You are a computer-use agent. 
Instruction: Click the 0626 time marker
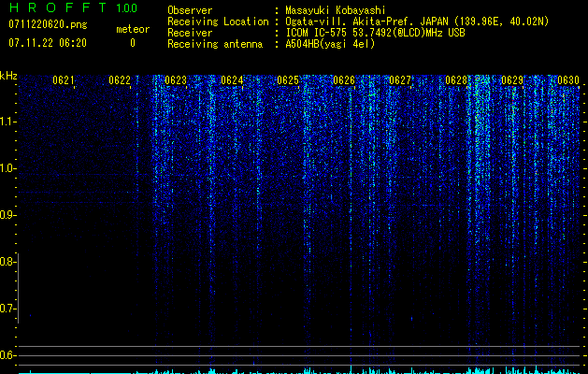(344, 80)
